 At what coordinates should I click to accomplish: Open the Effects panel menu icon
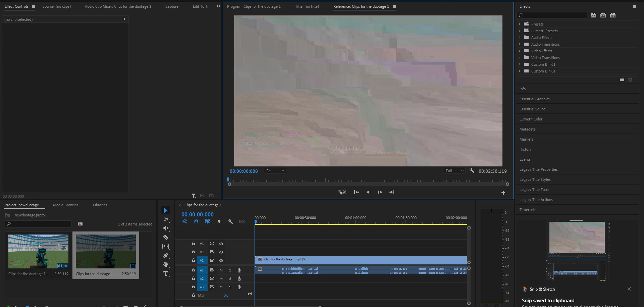(634, 6)
